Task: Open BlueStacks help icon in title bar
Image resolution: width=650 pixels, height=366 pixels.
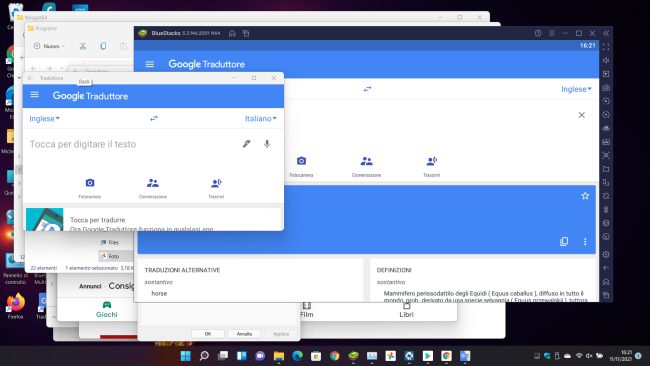Action: (x=538, y=33)
